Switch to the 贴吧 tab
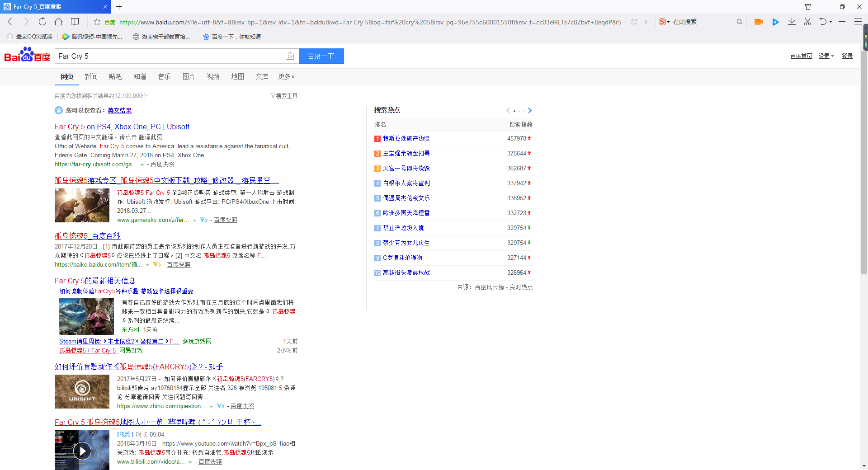Screen dimensions: 868x470 click(115, 76)
